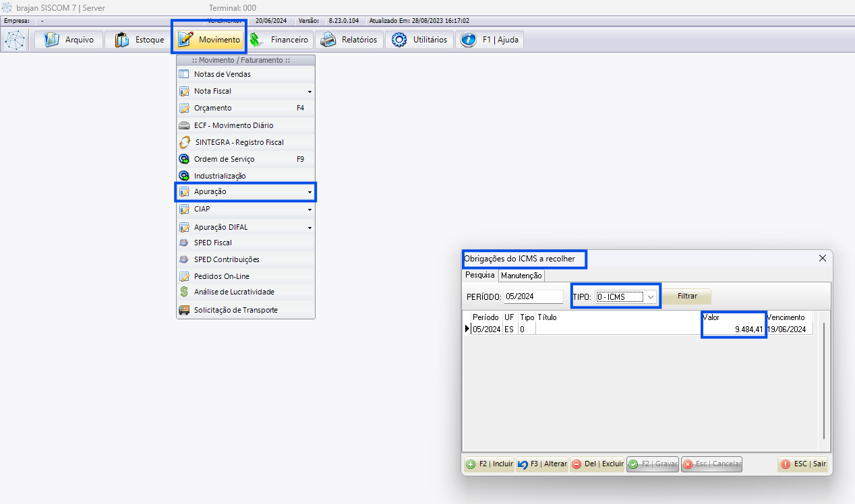Click ESC Sair to exit dialog

pyautogui.click(x=803, y=464)
